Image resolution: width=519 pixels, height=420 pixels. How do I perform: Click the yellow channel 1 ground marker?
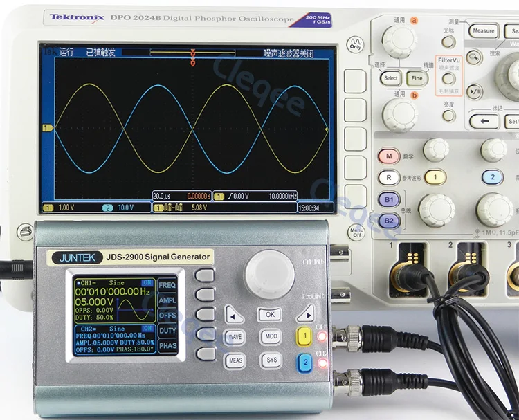tap(48, 128)
